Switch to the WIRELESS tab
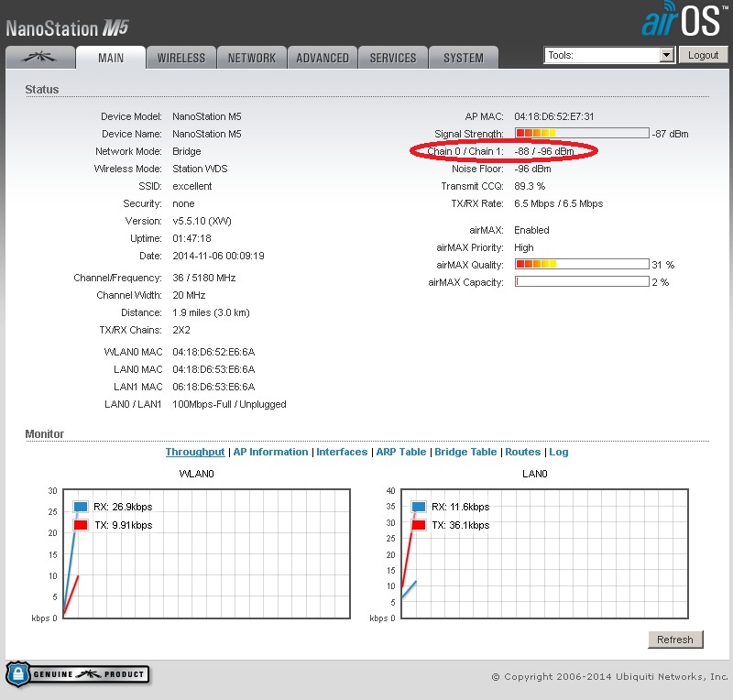The image size is (733, 700). pos(181,58)
